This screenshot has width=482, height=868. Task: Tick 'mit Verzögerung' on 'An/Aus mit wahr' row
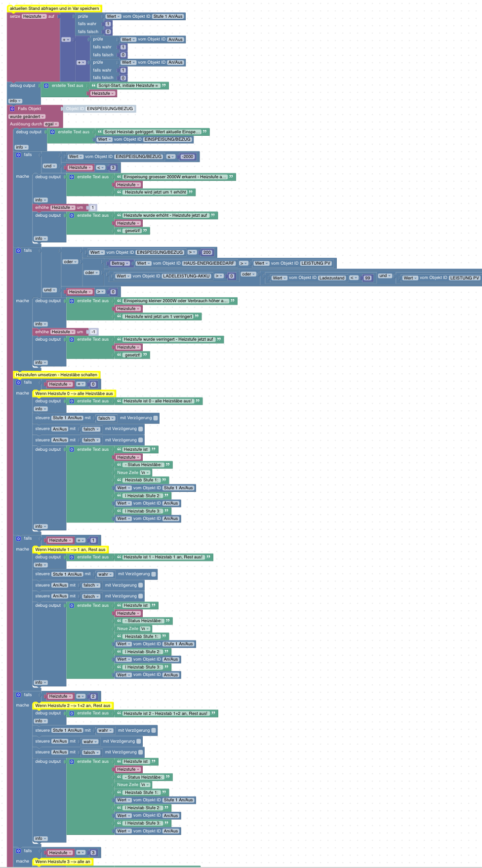click(x=139, y=741)
